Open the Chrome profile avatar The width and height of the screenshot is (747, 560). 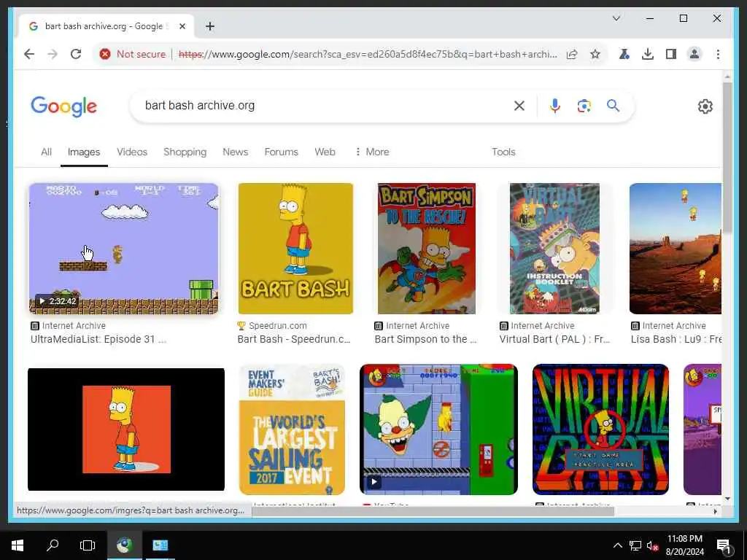pos(694,54)
